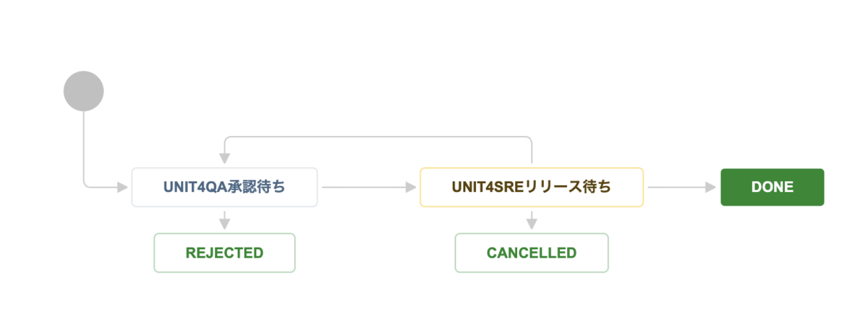Click the arrowhead pointing down to REJECTED
The width and height of the screenshot is (868, 312).
click(224, 224)
